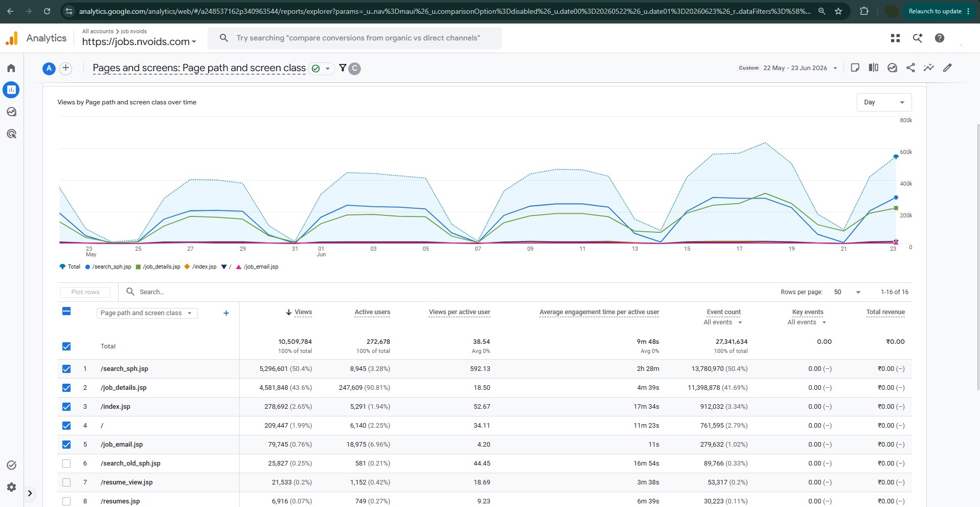The height and width of the screenshot is (507, 980).
Task: Open the Advertising icon in left sidebar
Action: coord(11,134)
